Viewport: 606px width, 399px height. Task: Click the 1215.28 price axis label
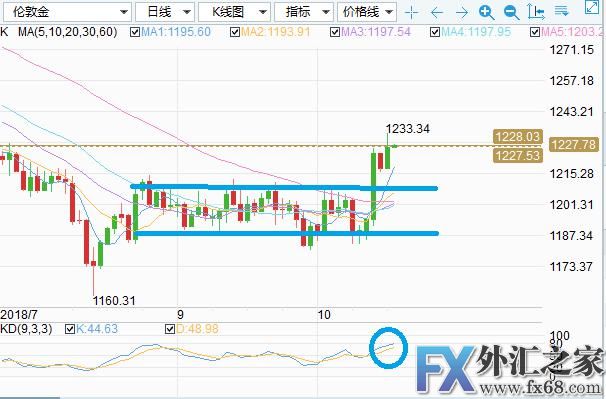pyautogui.click(x=572, y=174)
